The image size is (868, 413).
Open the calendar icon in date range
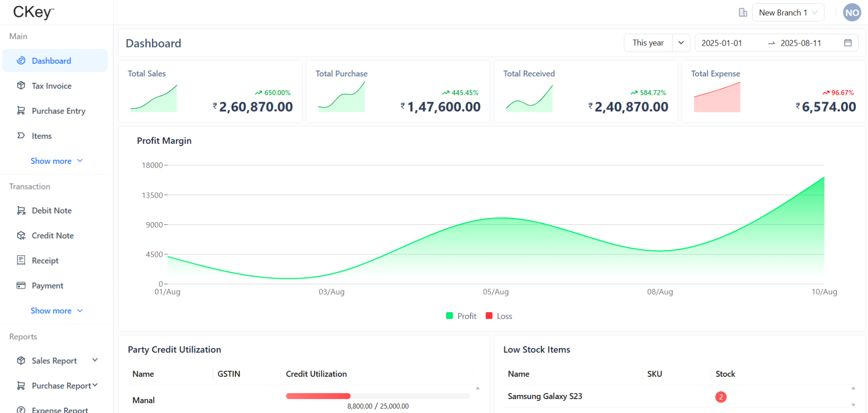[x=848, y=43]
